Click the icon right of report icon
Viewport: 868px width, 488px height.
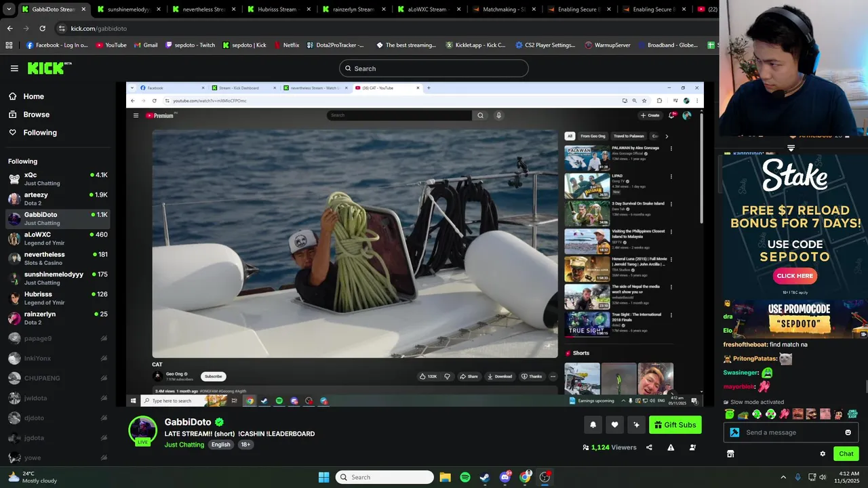pos(692,447)
